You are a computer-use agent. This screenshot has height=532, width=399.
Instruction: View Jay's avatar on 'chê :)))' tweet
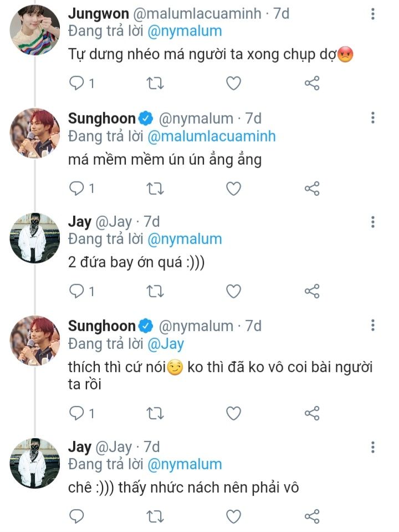click(35, 463)
